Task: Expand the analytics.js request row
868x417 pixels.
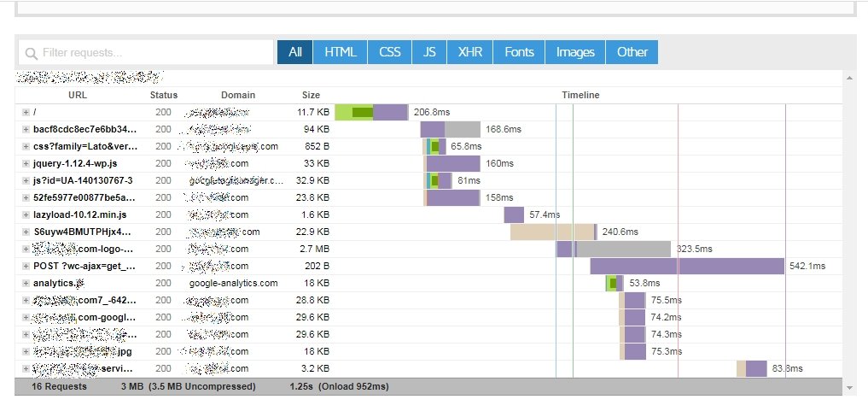Action: pos(26,283)
